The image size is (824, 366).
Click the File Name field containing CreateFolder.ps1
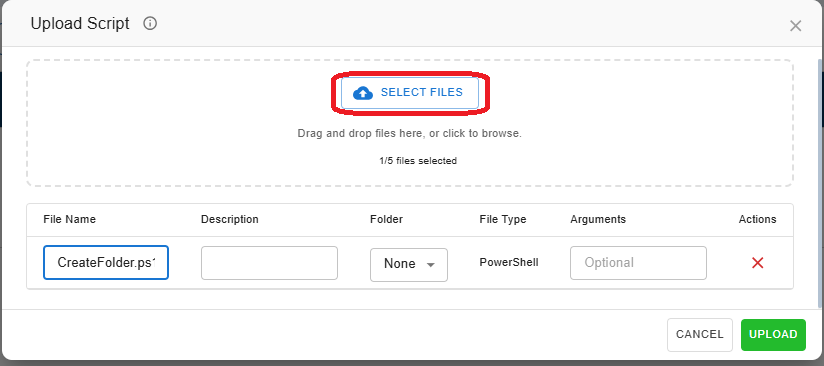click(106, 262)
